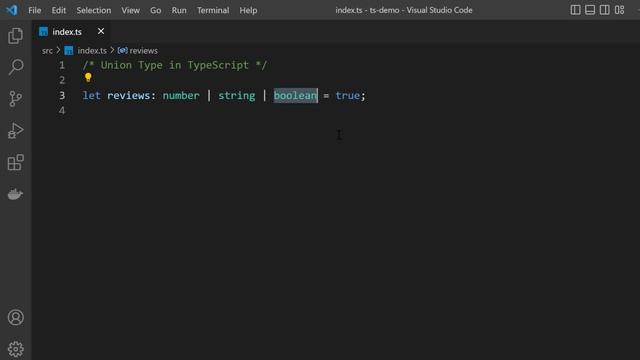This screenshot has width=640, height=360.
Task: Open the Extensions view
Action: click(x=16, y=162)
